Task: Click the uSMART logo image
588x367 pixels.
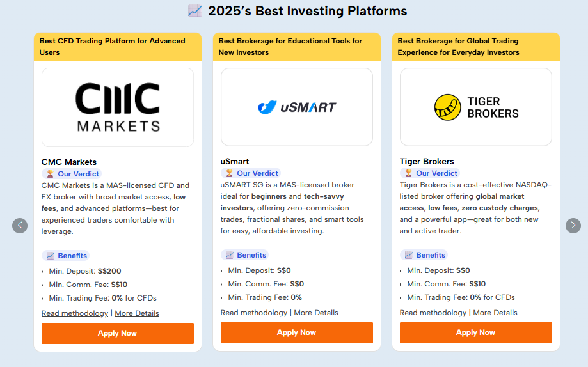Action: (297, 107)
